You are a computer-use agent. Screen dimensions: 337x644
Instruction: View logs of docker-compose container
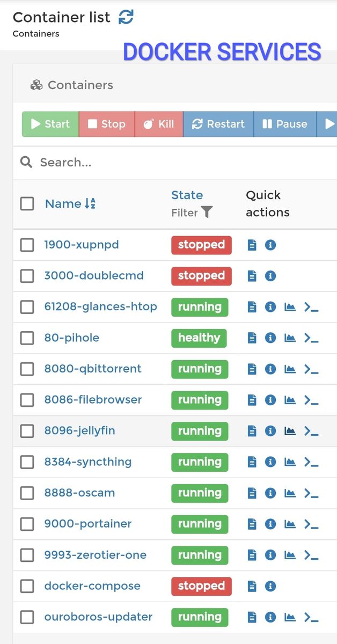(x=252, y=586)
